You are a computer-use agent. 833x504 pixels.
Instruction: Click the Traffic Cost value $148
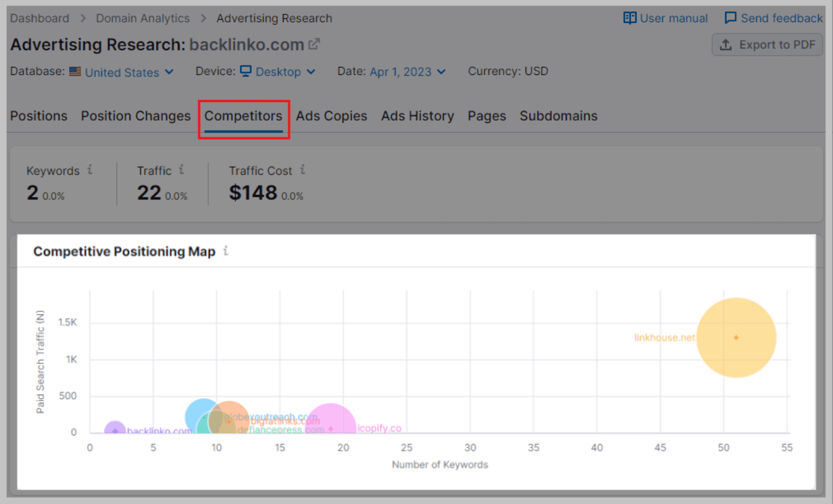pyautogui.click(x=253, y=193)
